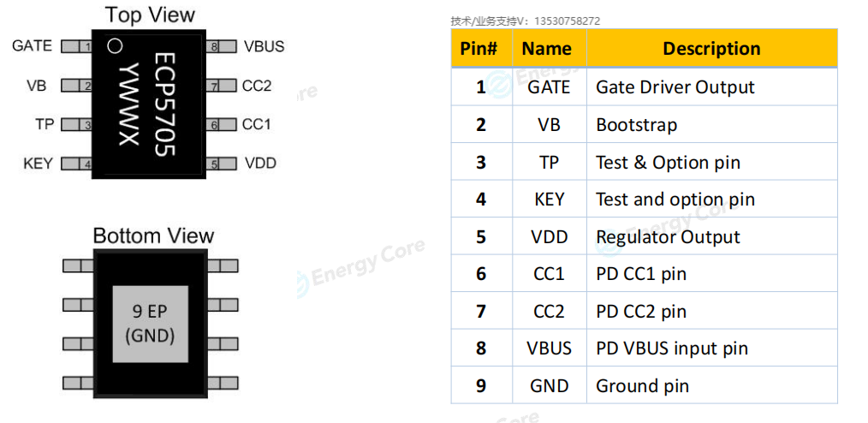This screenshot has width=868, height=423.
Task: Click the Bottom View heading
Action: pos(153,235)
